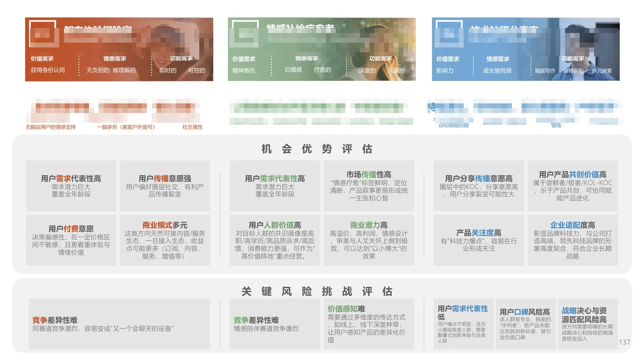Select the orange 竞争差异性难 card mentioning 同赛道竞争激烈
644x362 pixels.
[x=119, y=324]
